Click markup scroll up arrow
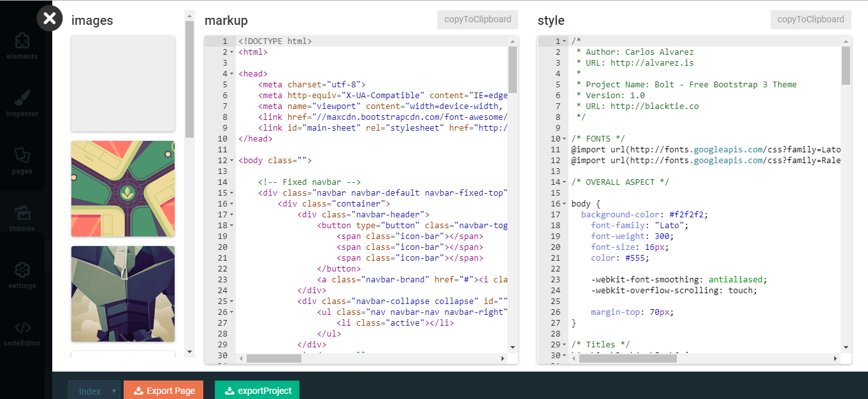The height and width of the screenshot is (399, 868). 512,41
